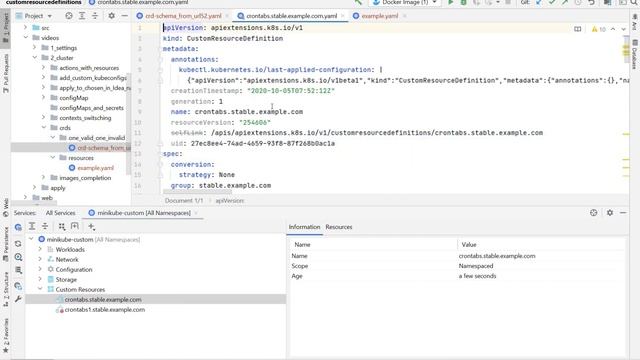The image size is (640, 360).
Task: Select the apply folder
Action: pos(58,188)
